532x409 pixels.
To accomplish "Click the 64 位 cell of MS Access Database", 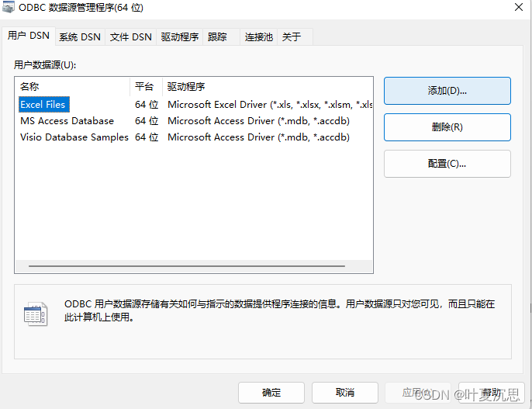I will tap(147, 121).
